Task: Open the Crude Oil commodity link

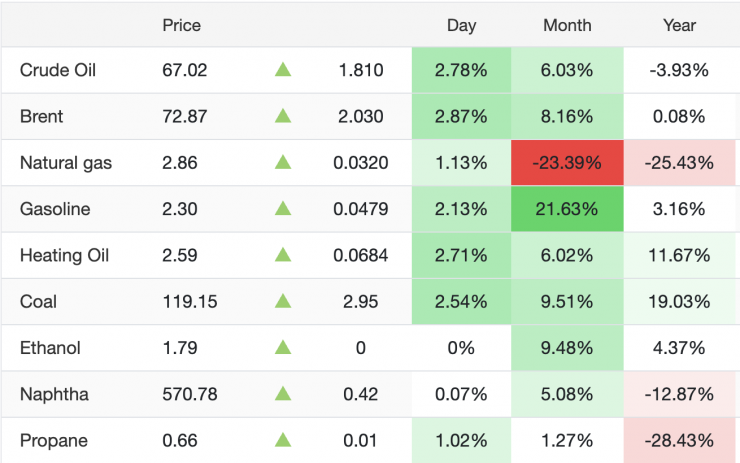Action: pos(58,70)
